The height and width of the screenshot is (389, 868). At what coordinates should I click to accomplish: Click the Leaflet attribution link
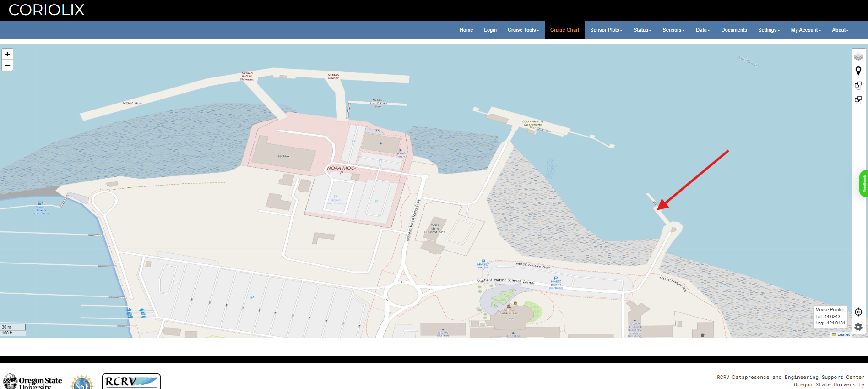click(843, 334)
